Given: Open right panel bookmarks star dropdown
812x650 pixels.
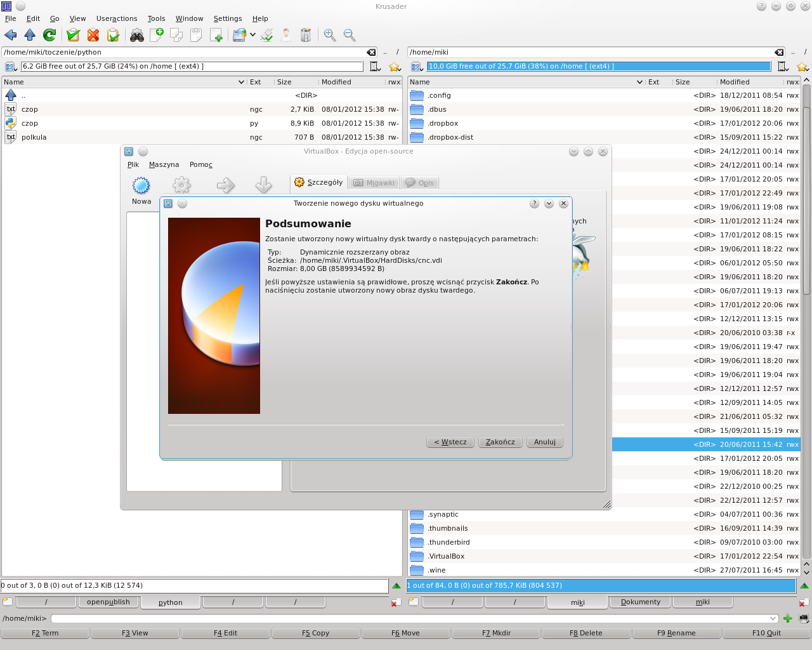Looking at the screenshot, I should coord(802,67).
